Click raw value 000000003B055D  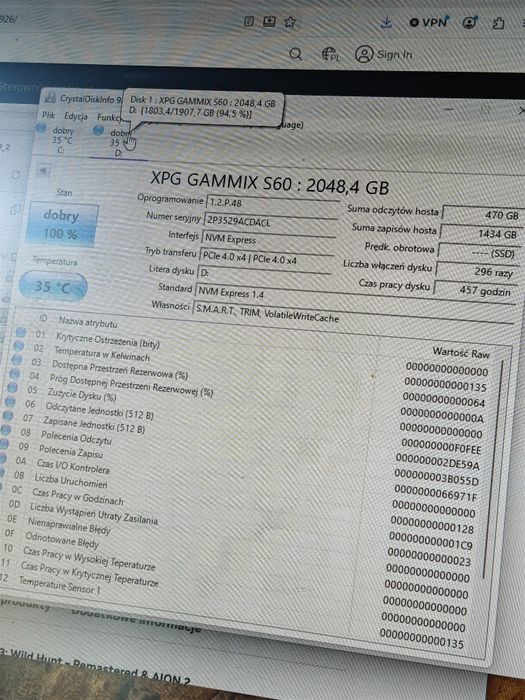pyautogui.click(x=437, y=477)
